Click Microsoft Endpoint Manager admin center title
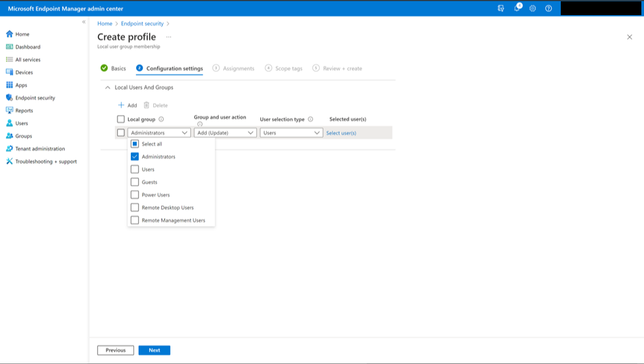This screenshot has width=644, height=364. [65, 8]
